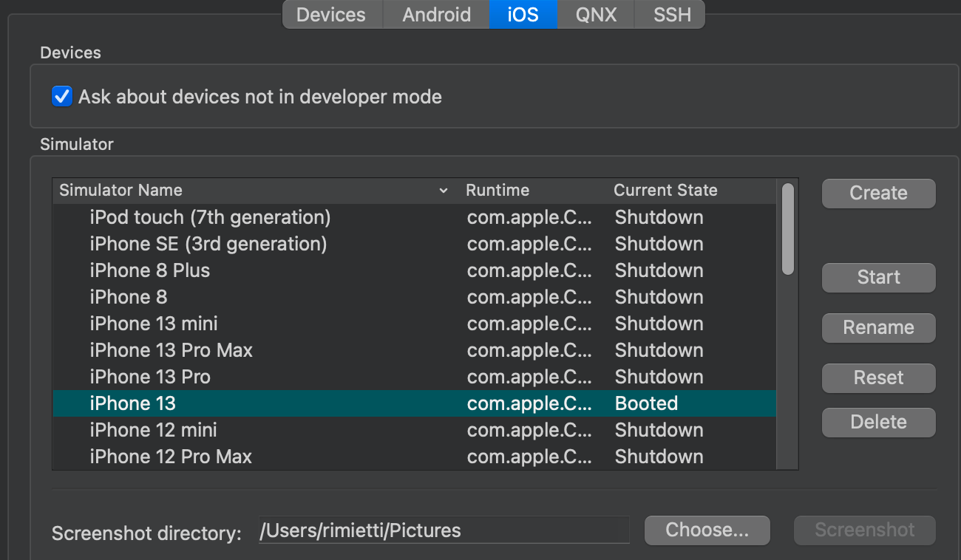961x560 pixels.
Task: Open the Android tab
Action: [436, 15]
